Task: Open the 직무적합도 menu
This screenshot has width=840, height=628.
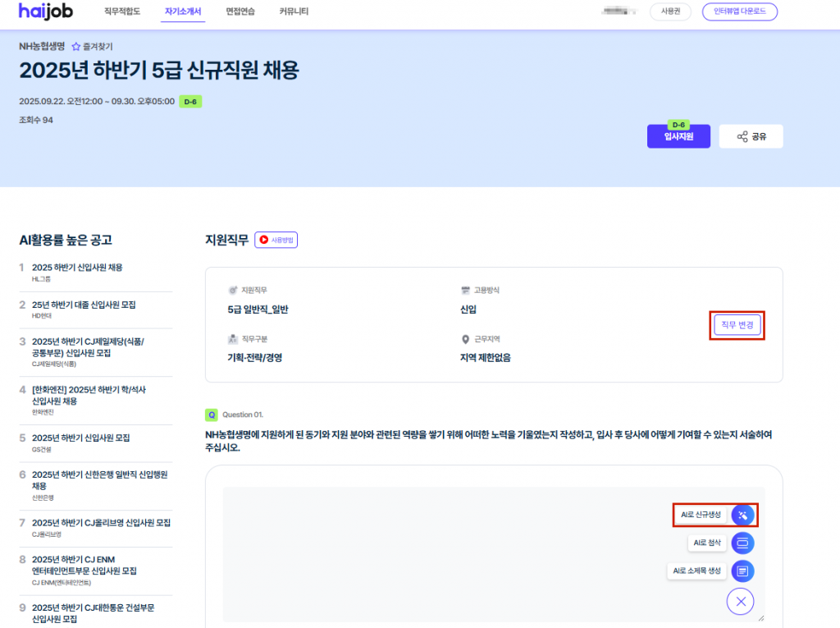Action: coord(122,11)
